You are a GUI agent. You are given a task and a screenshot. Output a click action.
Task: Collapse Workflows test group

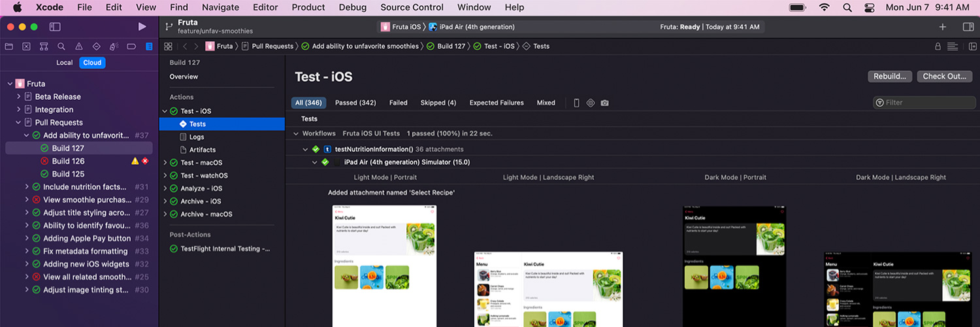pyautogui.click(x=296, y=133)
